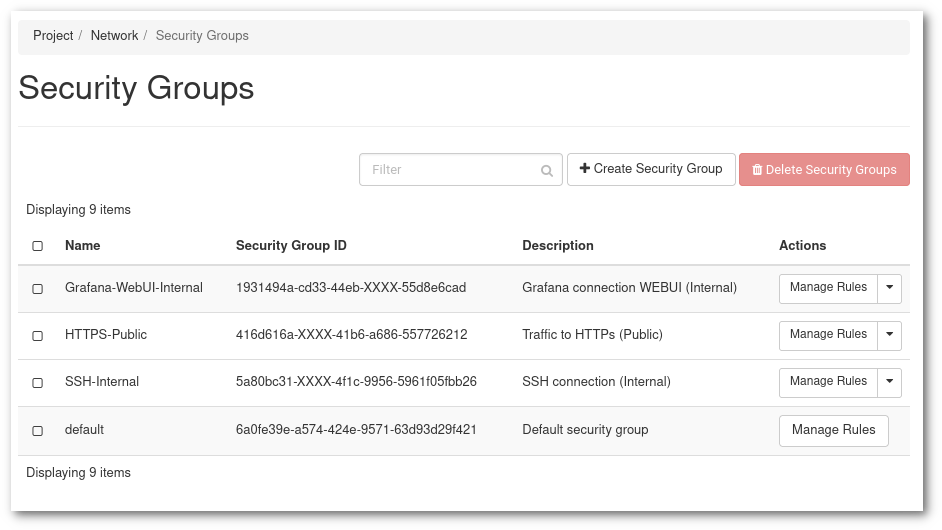Expand actions dropdown for Grafana-WebUI-Internal

coord(889,288)
